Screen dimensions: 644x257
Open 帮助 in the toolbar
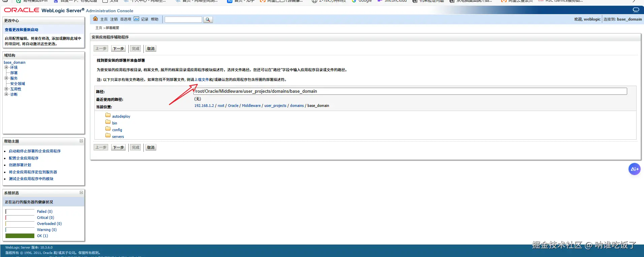click(x=155, y=19)
